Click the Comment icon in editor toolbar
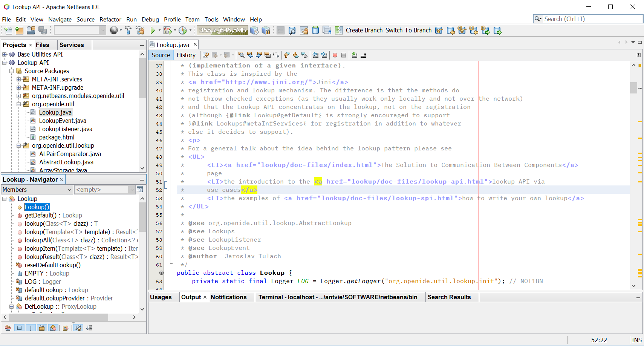Viewport: 644px width, 346px height. click(355, 55)
